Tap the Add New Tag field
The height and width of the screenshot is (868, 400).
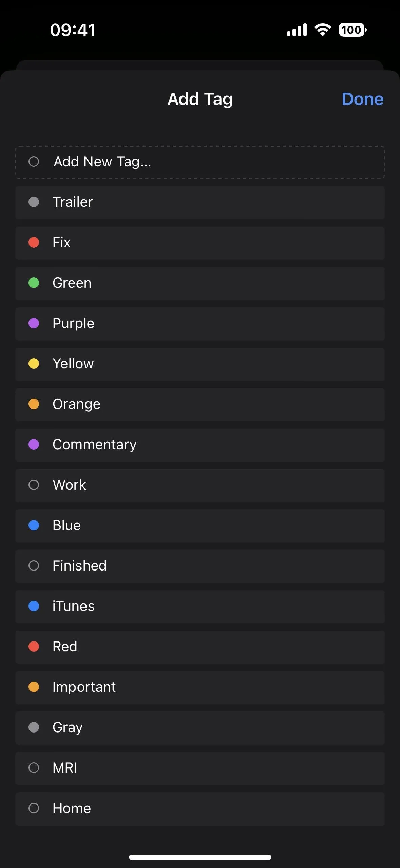tap(200, 162)
